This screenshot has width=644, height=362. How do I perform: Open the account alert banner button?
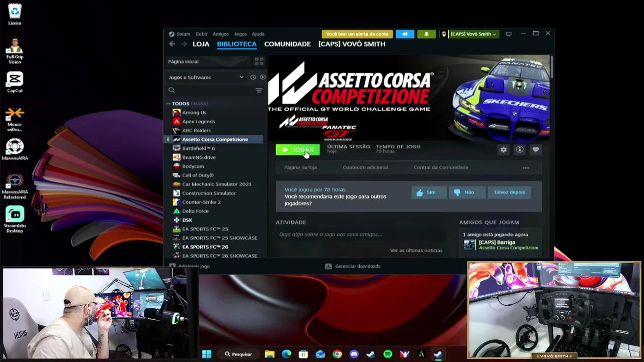(x=357, y=34)
